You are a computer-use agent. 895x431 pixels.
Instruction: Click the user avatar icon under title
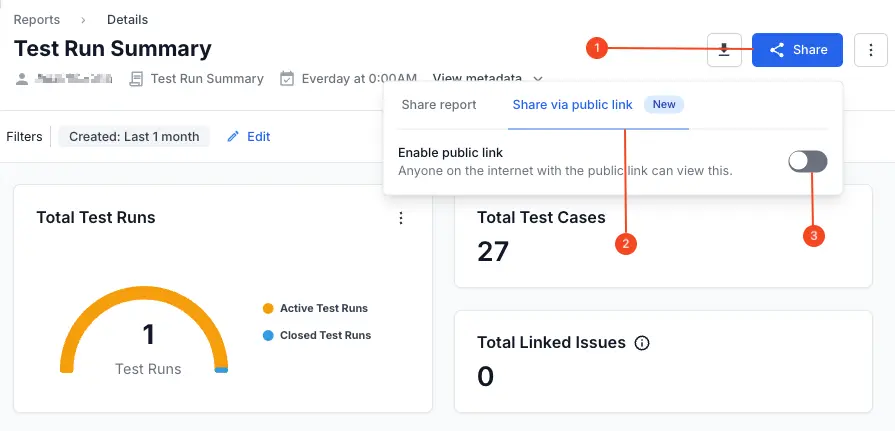(21, 79)
